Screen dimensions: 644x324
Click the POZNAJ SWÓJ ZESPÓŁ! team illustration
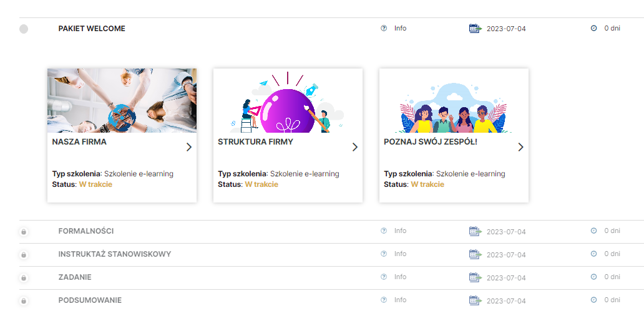click(454, 100)
